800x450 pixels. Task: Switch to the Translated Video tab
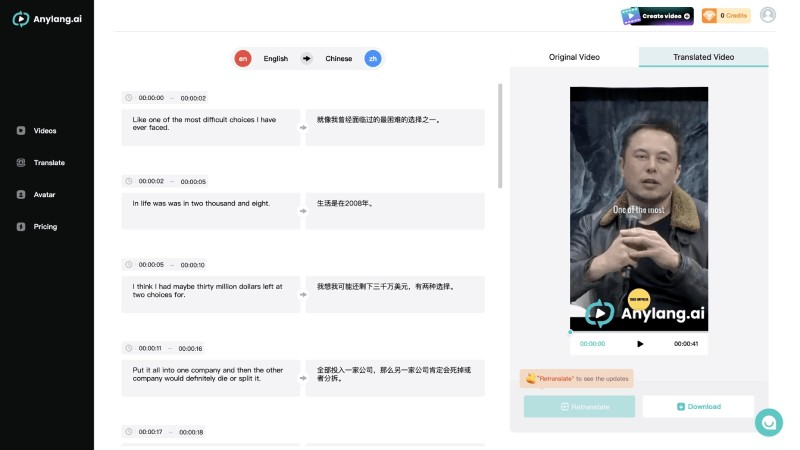pyautogui.click(x=703, y=57)
